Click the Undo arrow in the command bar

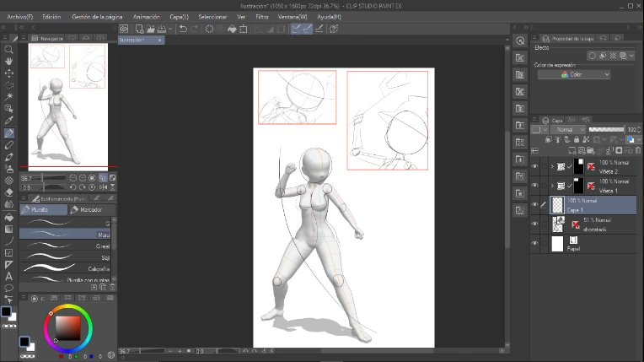point(183,29)
